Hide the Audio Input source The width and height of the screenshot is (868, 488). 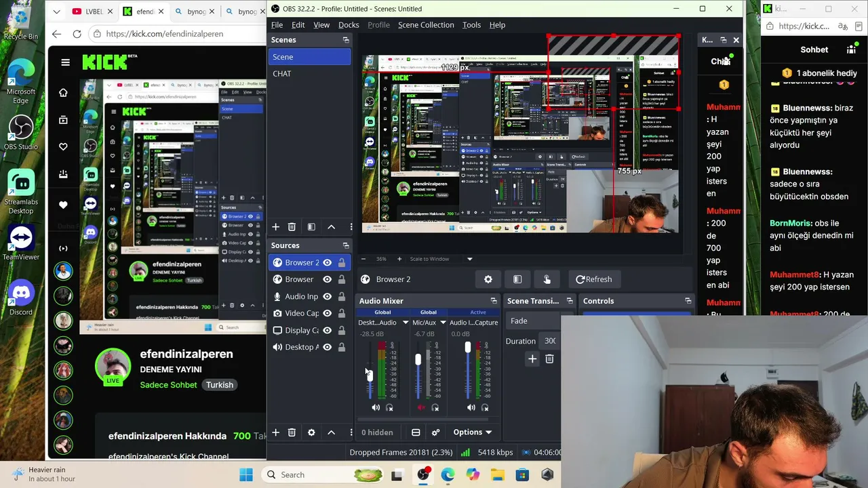(327, 296)
